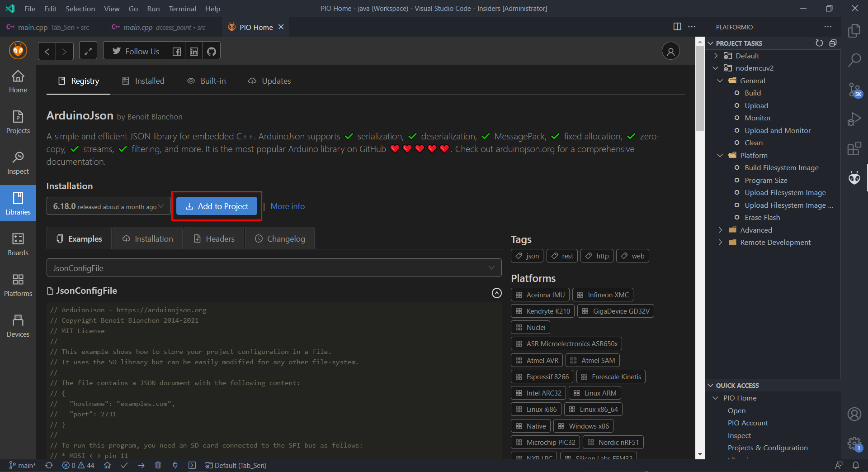868x472 pixels.
Task: Open the Extensions view
Action: (x=854, y=148)
